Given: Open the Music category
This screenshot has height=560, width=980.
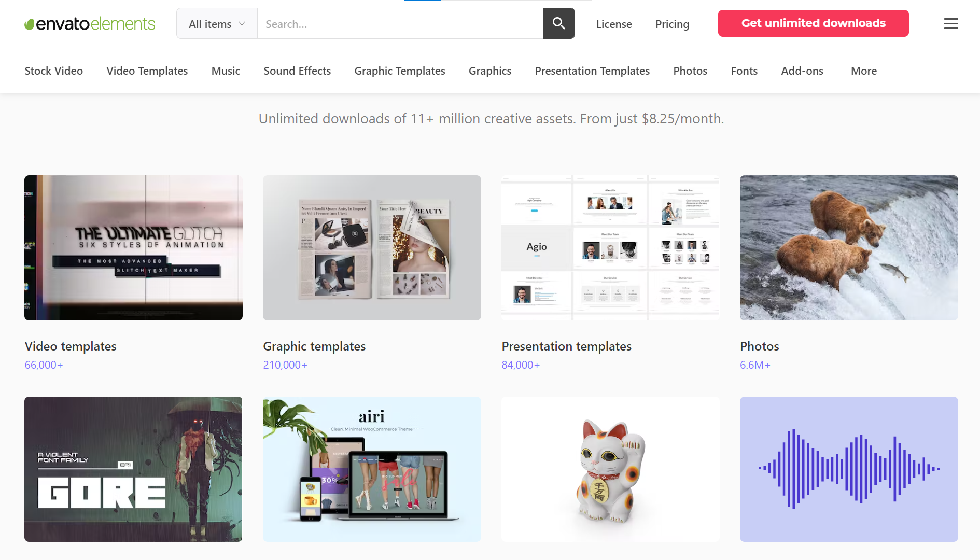Looking at the screenshot, I should 226,71.
